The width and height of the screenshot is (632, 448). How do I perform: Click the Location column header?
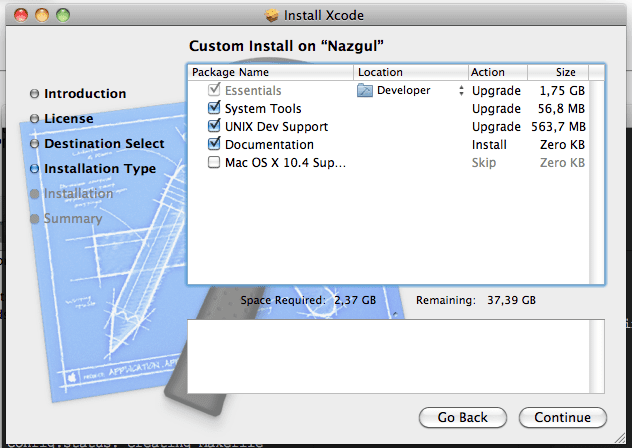(x=410, y=72)
